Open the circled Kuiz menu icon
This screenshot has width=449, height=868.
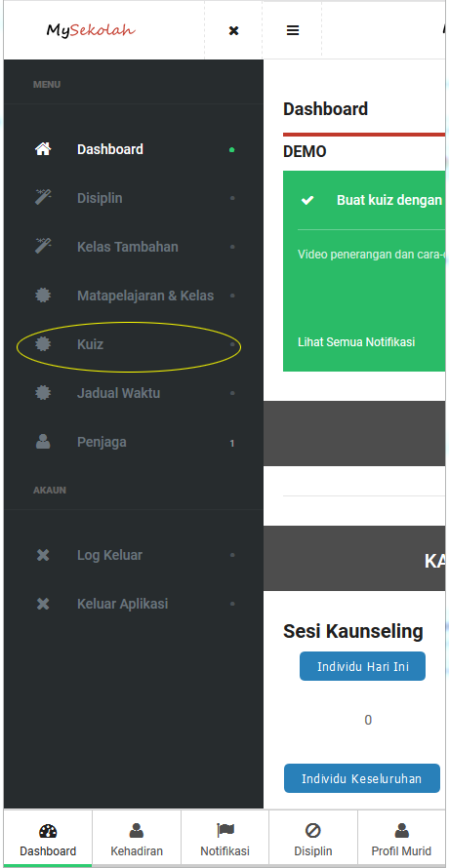pos(43,343)
